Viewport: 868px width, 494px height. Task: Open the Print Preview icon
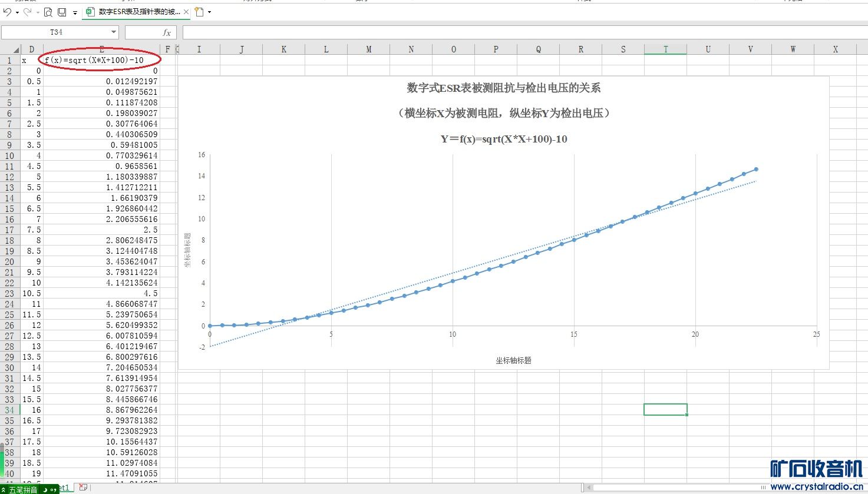(48, 12)
